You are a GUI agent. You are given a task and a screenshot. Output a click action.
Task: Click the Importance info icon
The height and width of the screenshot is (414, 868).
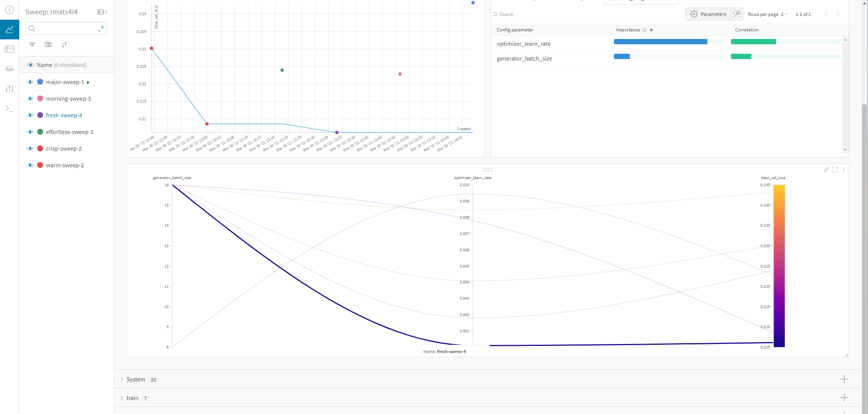(645, 30)
